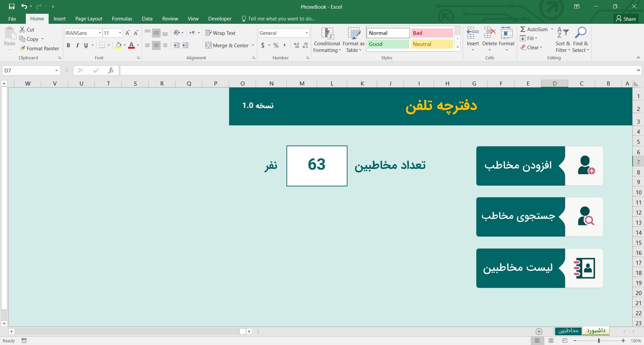Screen dimensions: 644x345
Task: Click the Save icon in title bar
Action: (x=12, y=6)
